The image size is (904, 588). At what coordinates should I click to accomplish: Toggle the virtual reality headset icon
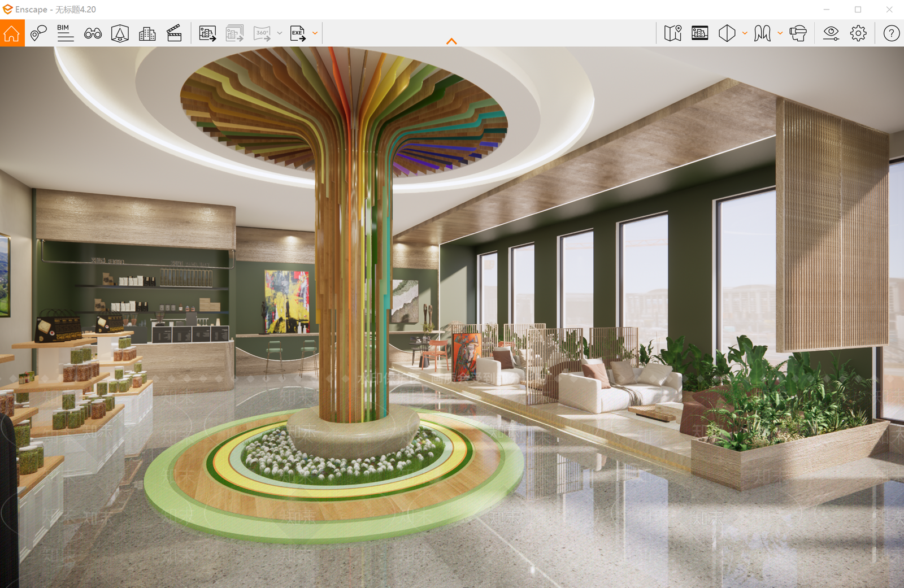point(798,33)
